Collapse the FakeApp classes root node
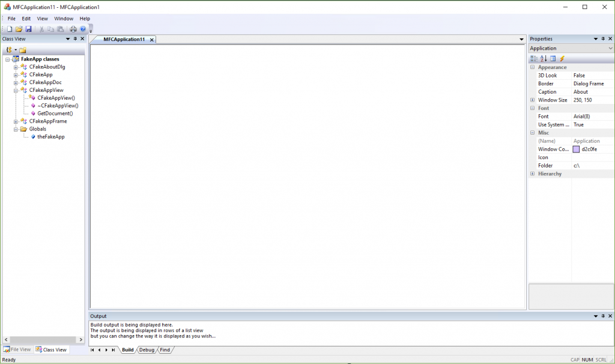The image size is (615, 364). [x=7, y=59]
